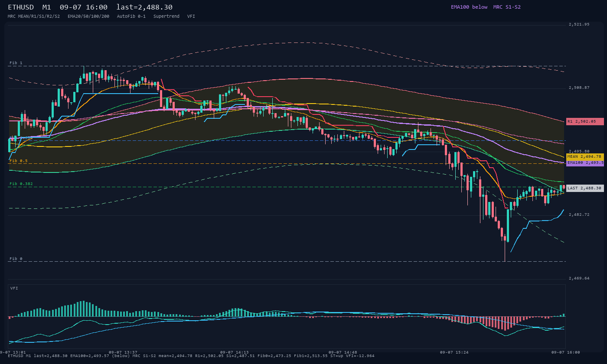
Task: Click the 09-07 15:24 time axis label
Action: pyautogui.click(x=454, y=352)
